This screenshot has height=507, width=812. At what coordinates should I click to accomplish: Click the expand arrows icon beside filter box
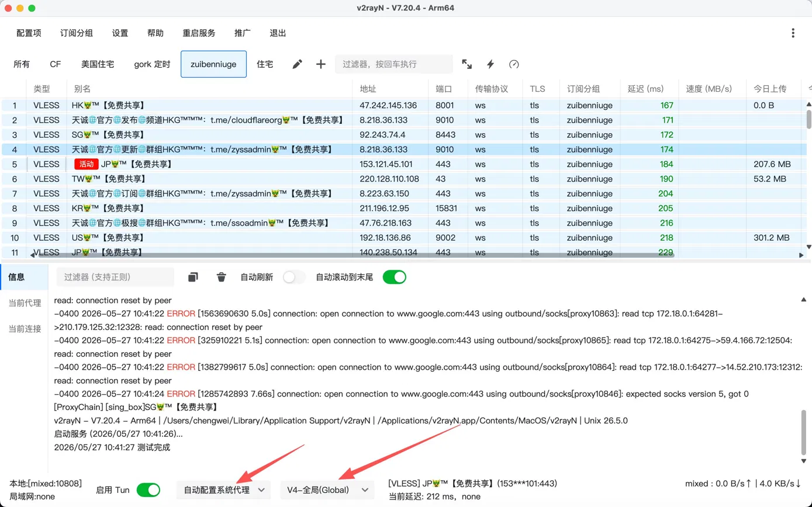pos(467,64)
